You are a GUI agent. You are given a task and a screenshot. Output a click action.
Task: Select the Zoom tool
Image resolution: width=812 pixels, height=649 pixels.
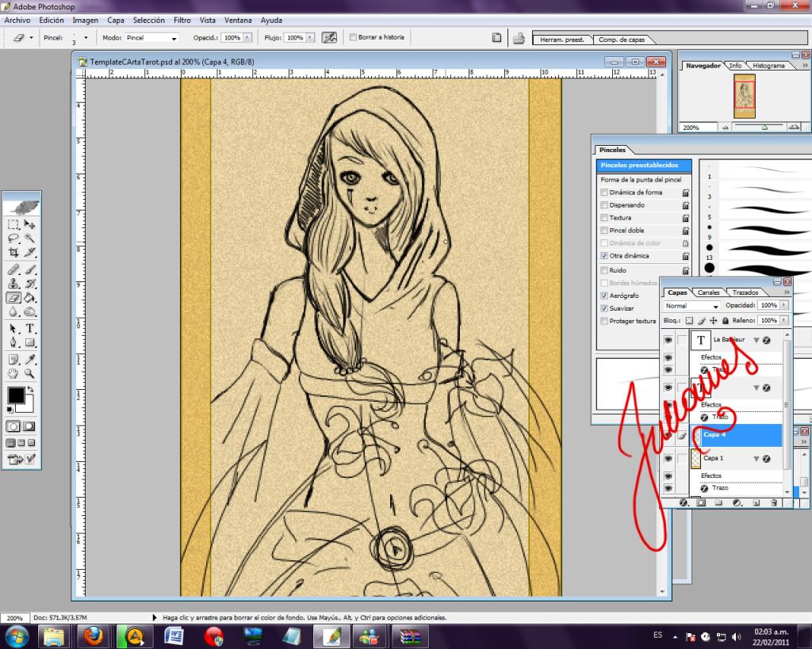click(x=29, y=373)
